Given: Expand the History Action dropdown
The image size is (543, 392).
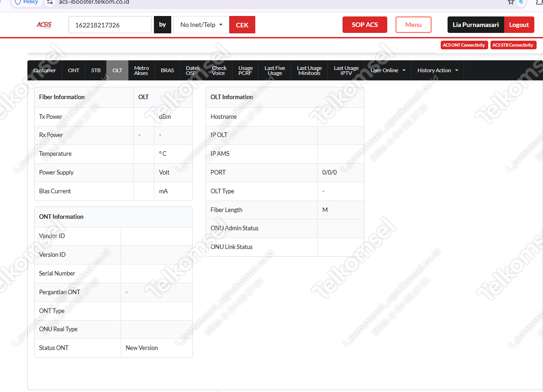Looking at the screenshot, I should (438, 70).
